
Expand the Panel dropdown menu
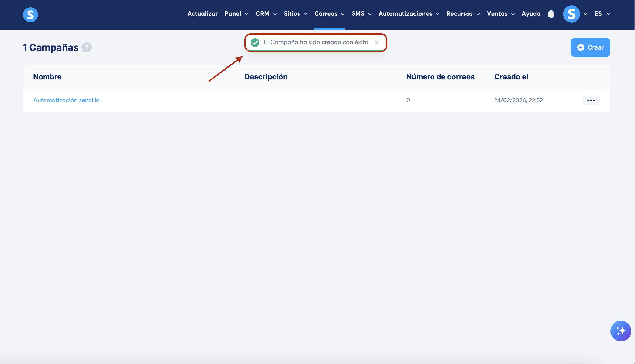[x=236, y=13]
